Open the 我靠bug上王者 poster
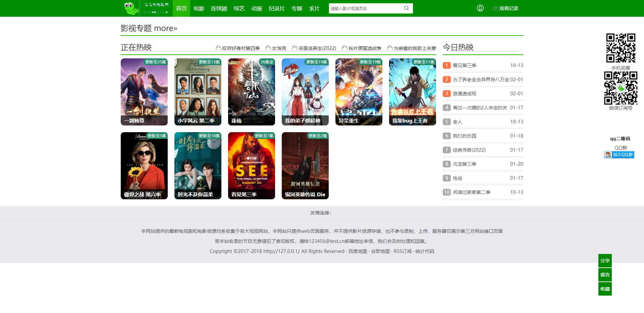 413,92
